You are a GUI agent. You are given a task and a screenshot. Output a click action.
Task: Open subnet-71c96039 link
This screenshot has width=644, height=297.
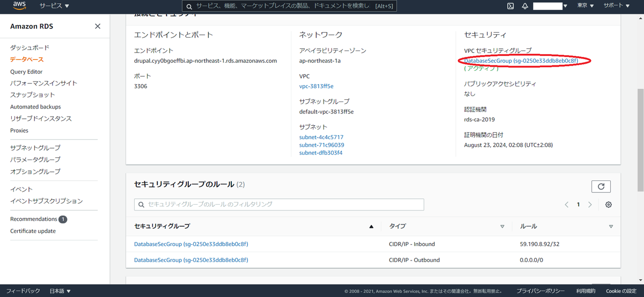[321, 145]
